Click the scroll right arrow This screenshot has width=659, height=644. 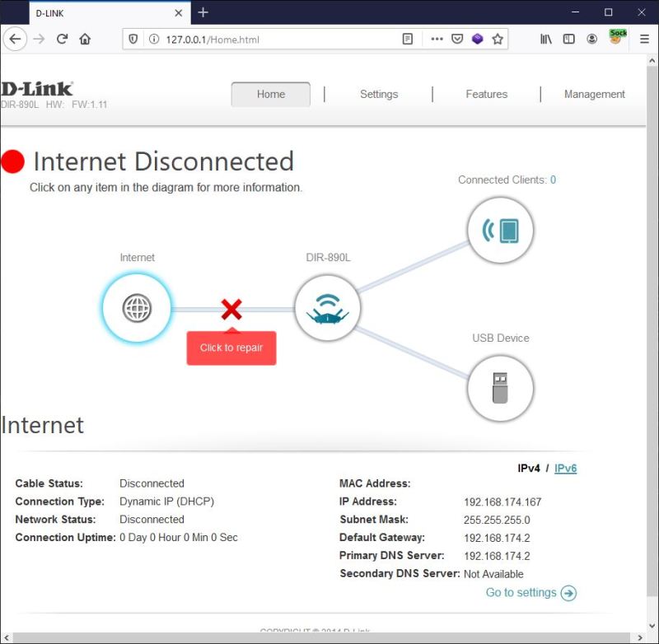pyautogui.click(x=640, y=637)
